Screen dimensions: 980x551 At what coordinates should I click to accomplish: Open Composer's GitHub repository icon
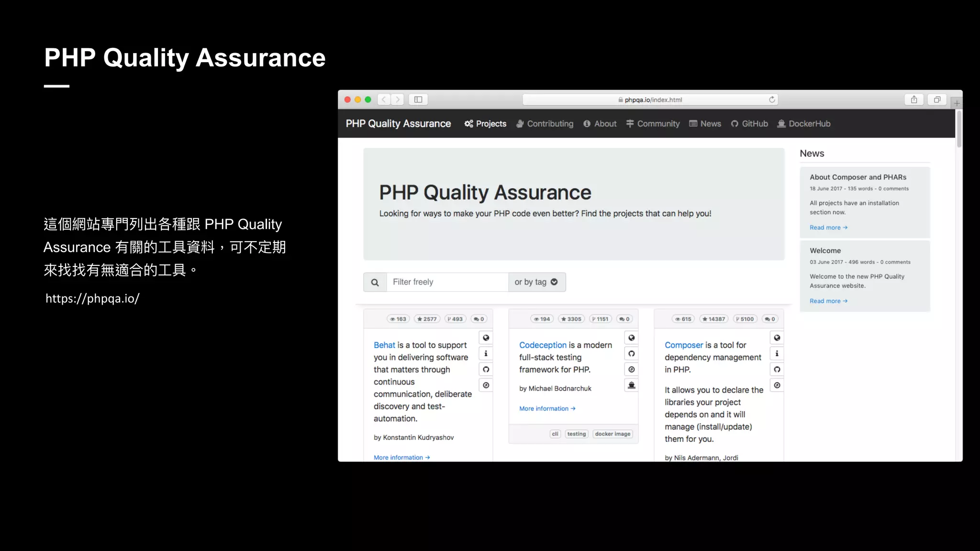777,369
